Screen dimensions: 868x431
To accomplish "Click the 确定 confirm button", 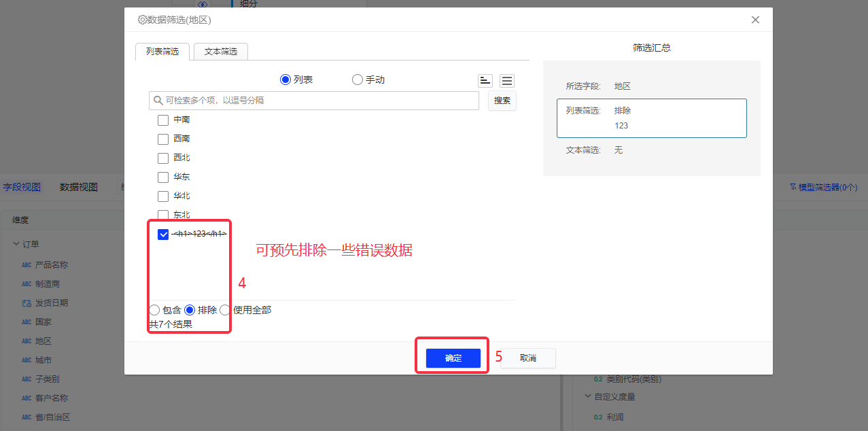I will tap(453, 358).
